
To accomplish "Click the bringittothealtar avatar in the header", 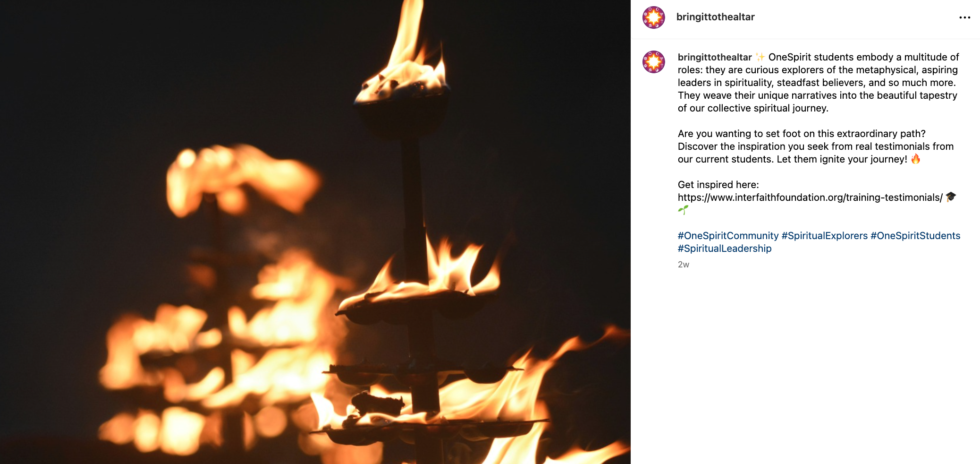I will pyautogui.click(x=654, y=17).
